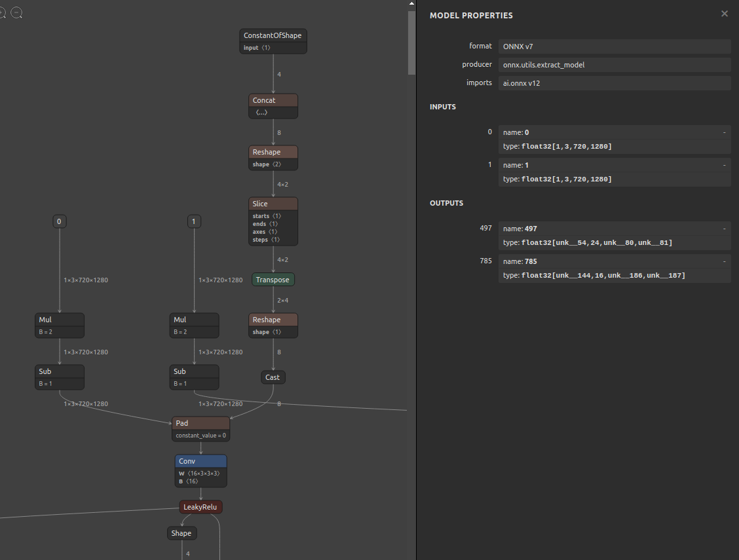Collapse output 497 details with minus

tap(725, 229)
